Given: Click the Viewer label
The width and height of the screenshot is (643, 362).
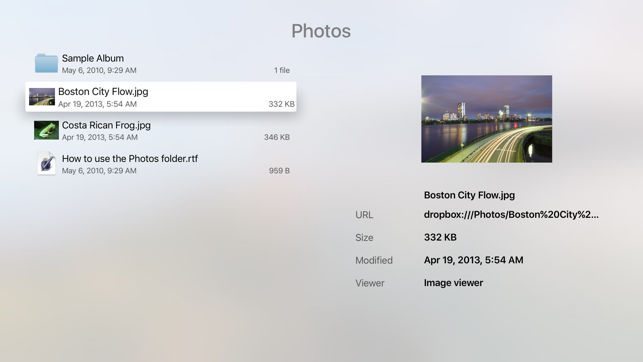Looking at the screenshot, I should click(x=370, y=283).
